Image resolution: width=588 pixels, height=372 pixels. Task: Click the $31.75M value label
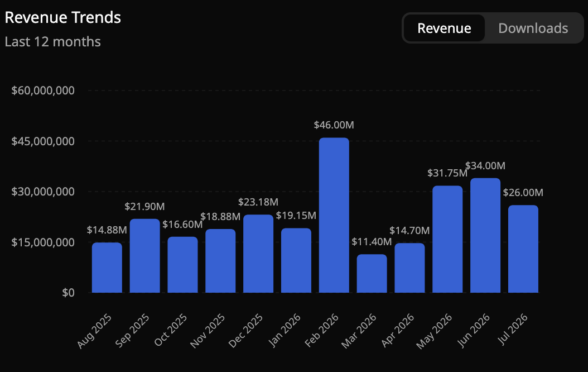447,173
